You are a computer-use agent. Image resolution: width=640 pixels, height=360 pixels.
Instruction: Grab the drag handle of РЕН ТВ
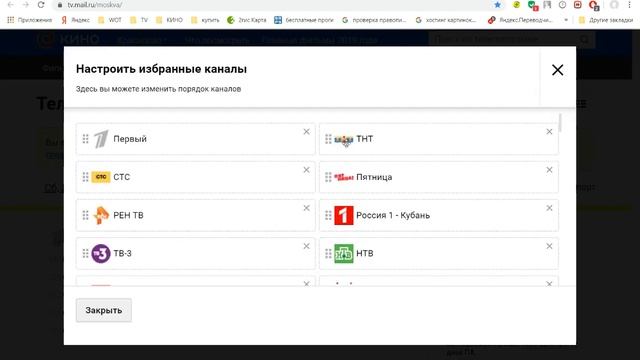(x=85, y=215)
